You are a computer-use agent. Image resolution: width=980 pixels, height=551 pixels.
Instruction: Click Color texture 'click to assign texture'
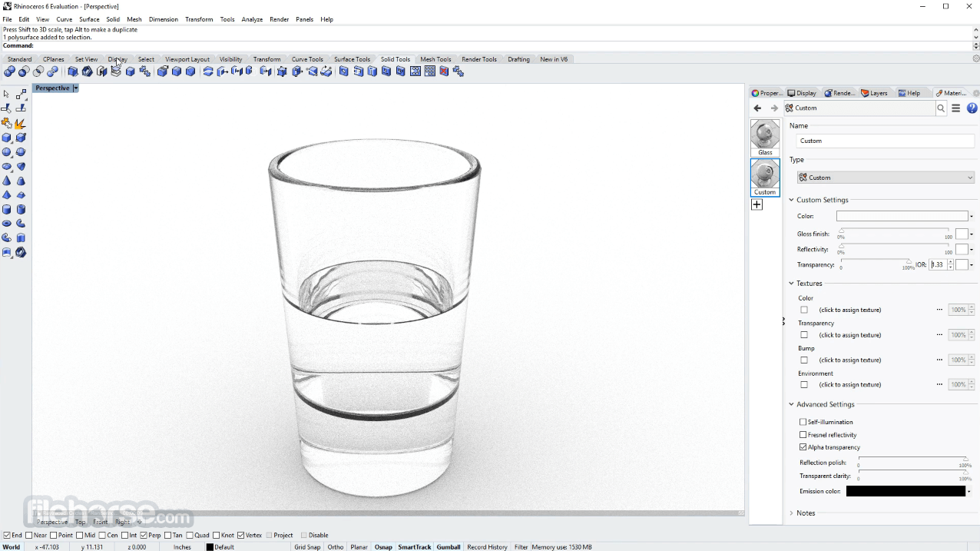[x=850, y=310]
